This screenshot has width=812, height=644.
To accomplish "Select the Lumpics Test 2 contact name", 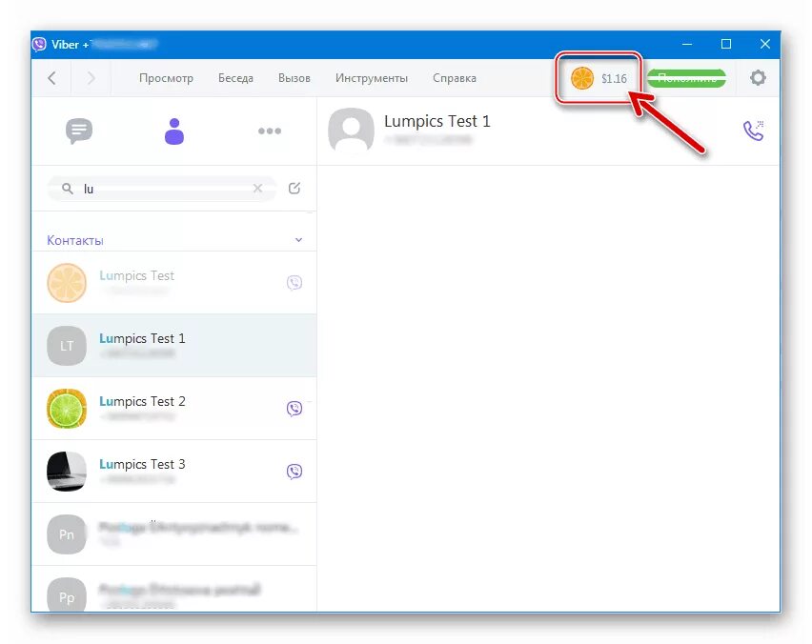I will pyautogui.click(x=142, y=402).
